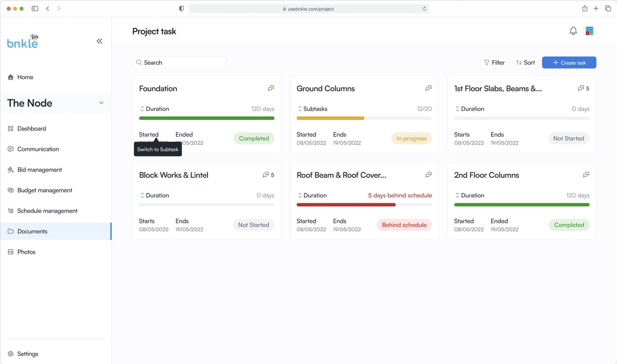Toggle the browser sidebar panel icon
Viewport: 617px width, 364px height.
click(35, 8)
